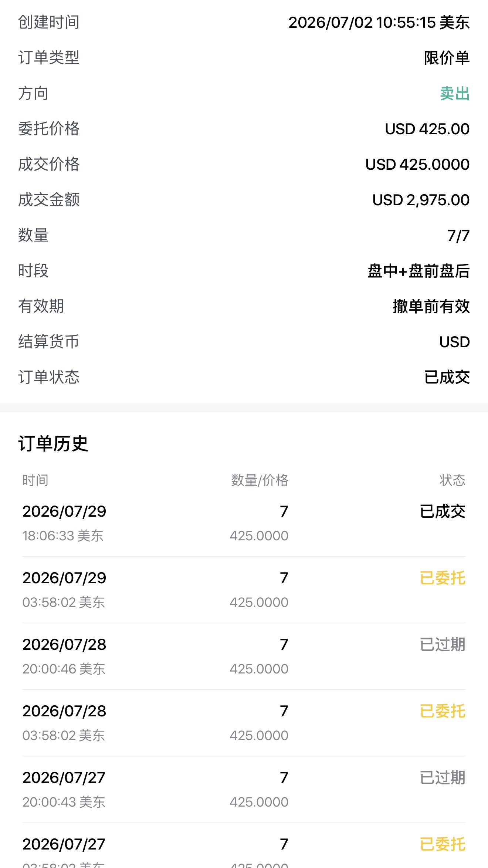Tap the 订单状态 已成交 status value

coord(447,377)
